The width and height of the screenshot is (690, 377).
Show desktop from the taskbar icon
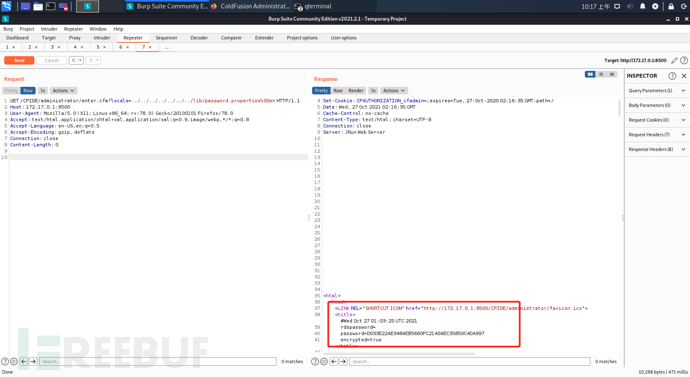point(26,7)
